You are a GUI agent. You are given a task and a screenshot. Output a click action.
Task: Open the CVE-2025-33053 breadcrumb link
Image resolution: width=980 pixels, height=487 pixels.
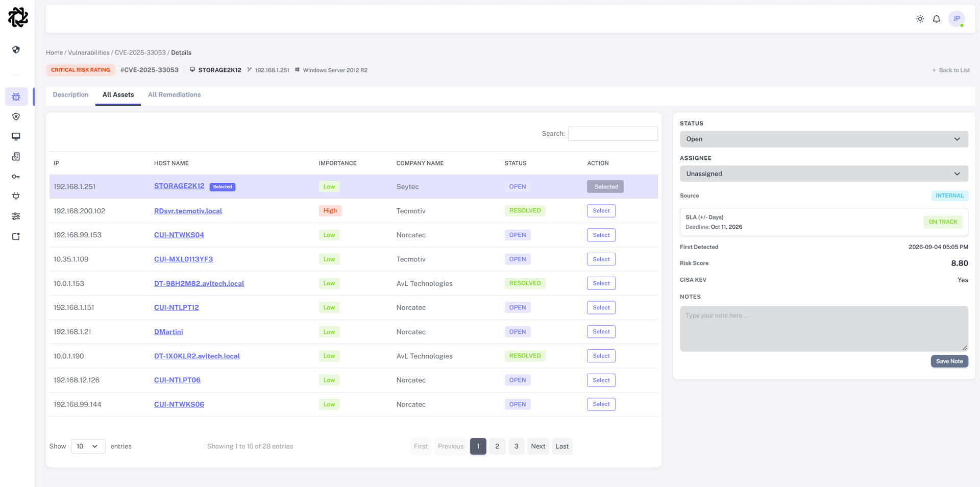140,53
